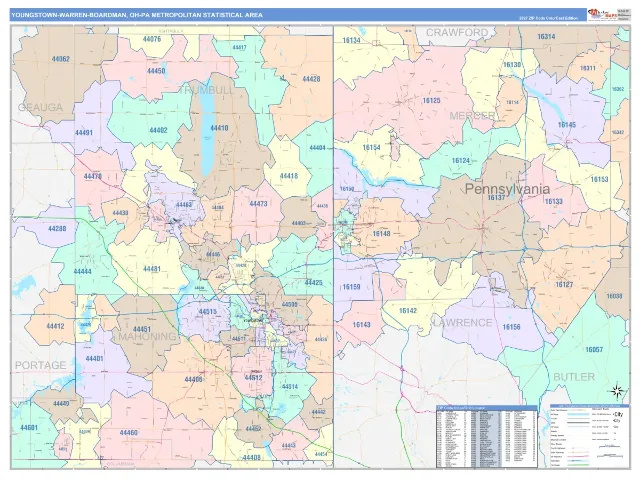Viewport: 640px width, 480px height.
Task: Click ZIP code 44601 label
Action: pyautogui.click(x=29, y=428)
